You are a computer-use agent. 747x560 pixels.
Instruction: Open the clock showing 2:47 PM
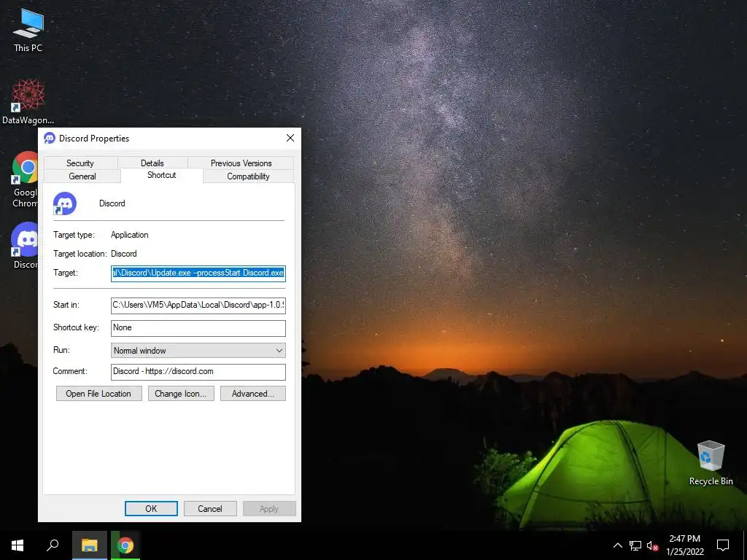click(x=685, y=545)
